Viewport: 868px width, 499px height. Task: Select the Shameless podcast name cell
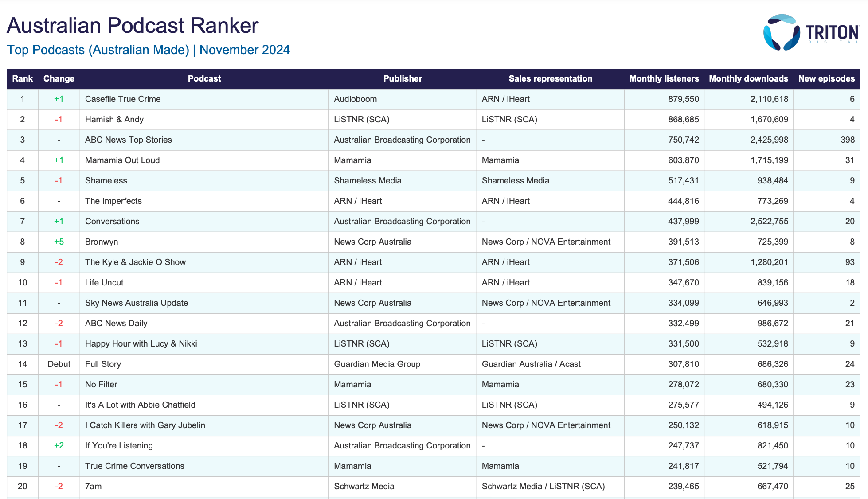[204, 180]
